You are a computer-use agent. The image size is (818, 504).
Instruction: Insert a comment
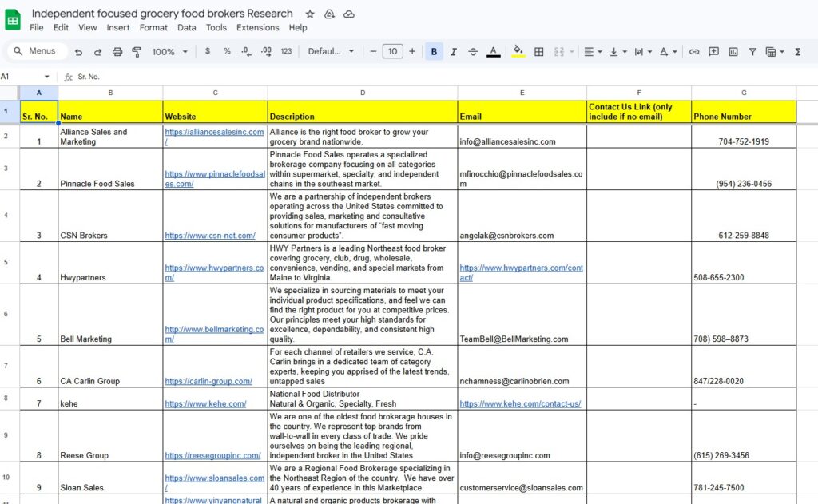coord(713,51)
